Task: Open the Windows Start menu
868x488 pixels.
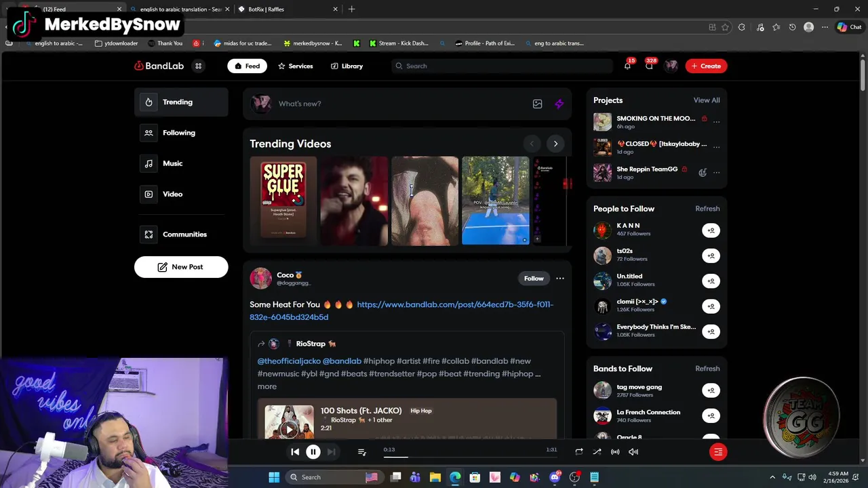Action: coord(274,477)
